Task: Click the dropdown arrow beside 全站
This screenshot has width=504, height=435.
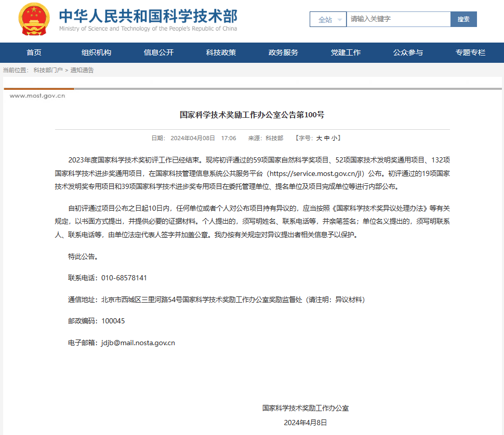Action: tap(339, 20)
